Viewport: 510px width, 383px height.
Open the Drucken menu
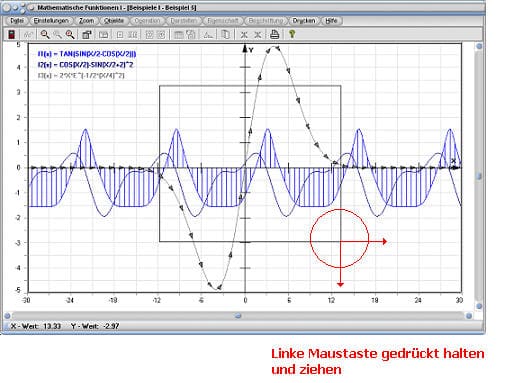[x=304, y=21]
